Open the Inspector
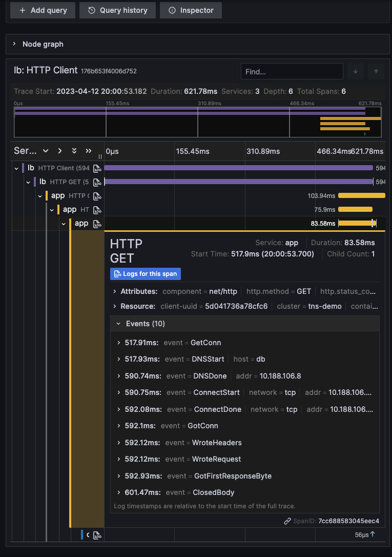Viewport: 392px width, 557px height. [191, 10]
